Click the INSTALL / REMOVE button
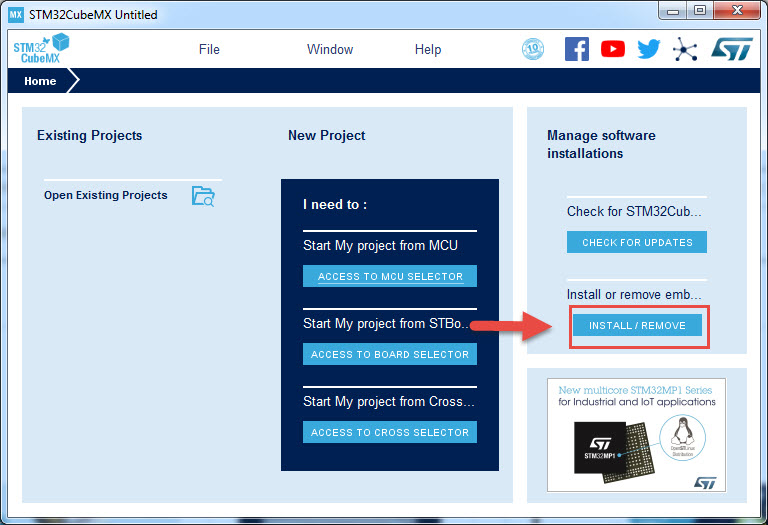This screenshot has width=768, height=525. tap(637, 325)
